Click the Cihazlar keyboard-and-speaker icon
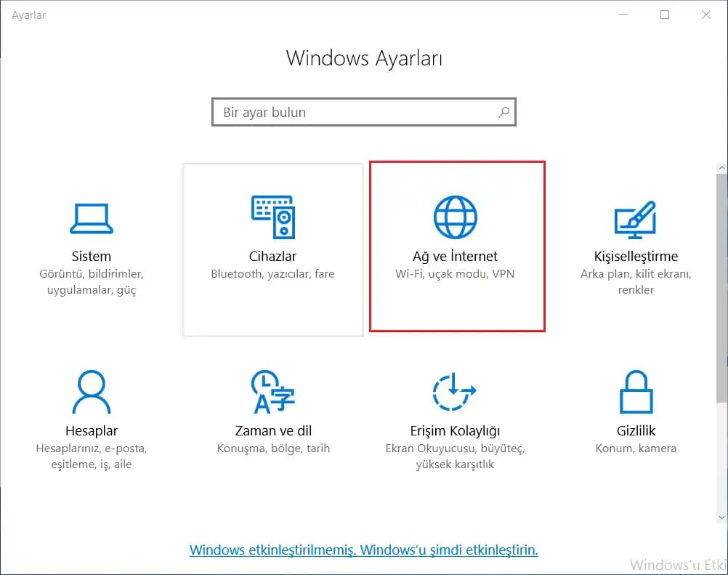 [272, 217]
